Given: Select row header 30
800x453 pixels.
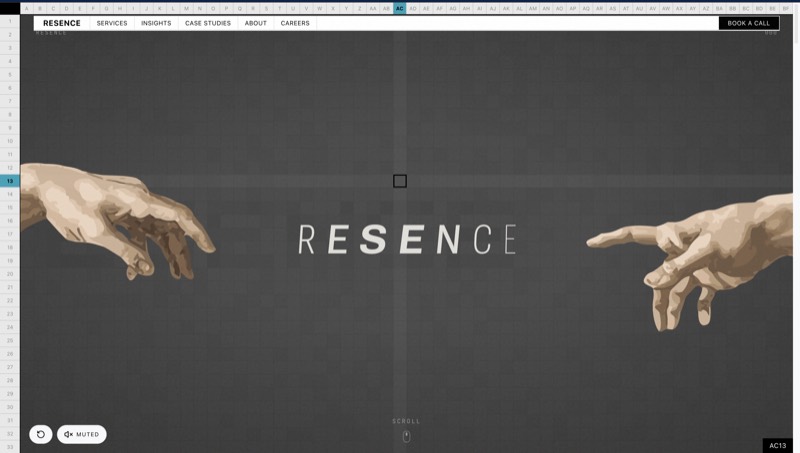Looking at the screenshot, I should [x=10, y=407].
